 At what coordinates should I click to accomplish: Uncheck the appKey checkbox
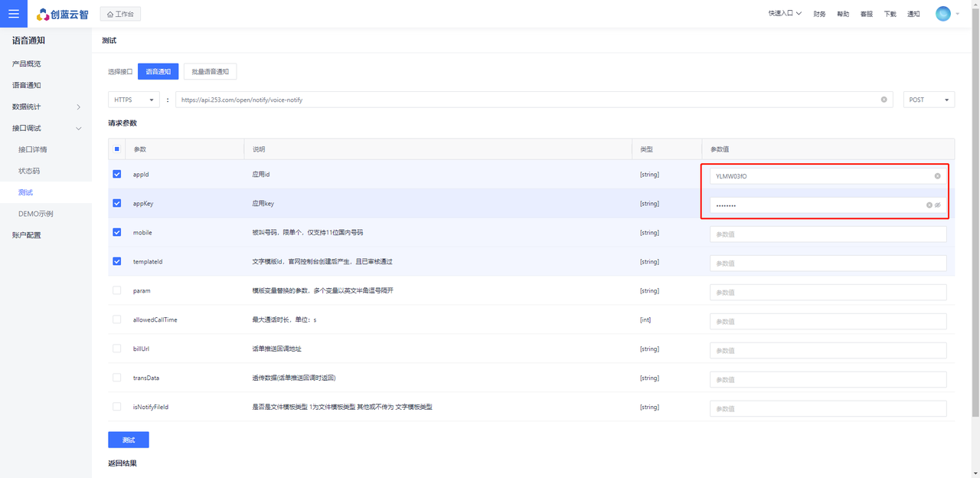(x=116, y=203)
